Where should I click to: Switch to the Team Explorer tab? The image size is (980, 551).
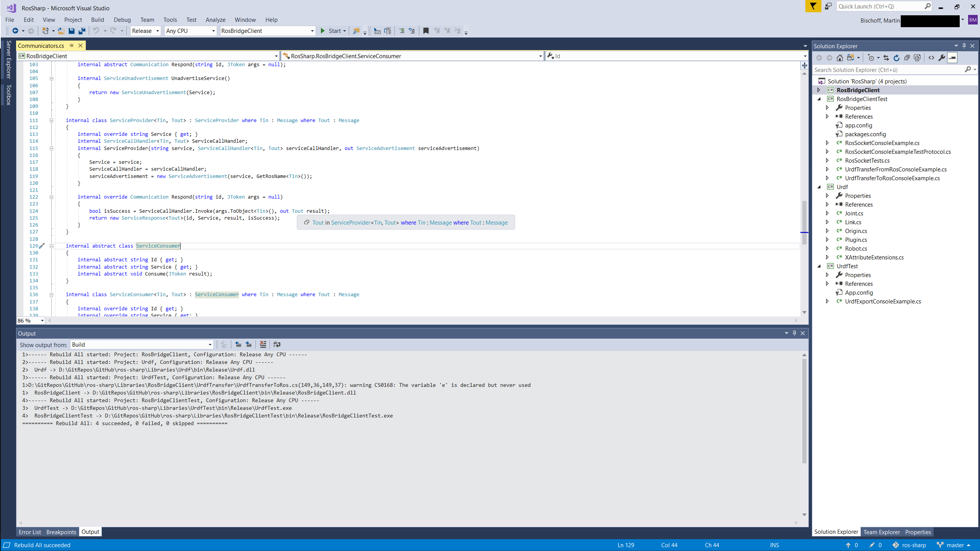(882, 532)
